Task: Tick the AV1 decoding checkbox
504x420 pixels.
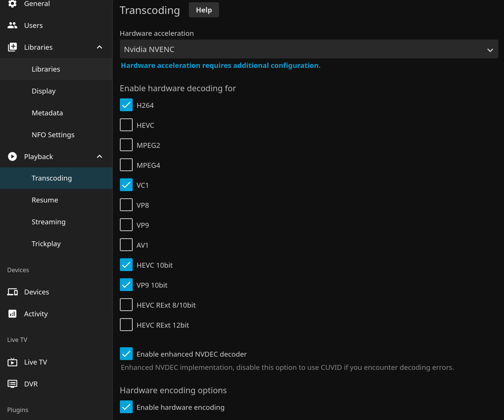Action: (x=126, y=245)
